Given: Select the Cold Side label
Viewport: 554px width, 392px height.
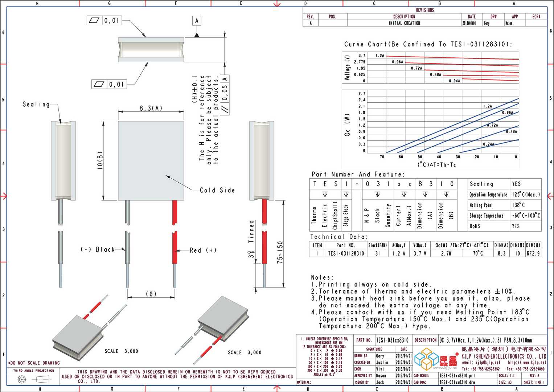Looking at the screenshot, I should pos(217,190).
